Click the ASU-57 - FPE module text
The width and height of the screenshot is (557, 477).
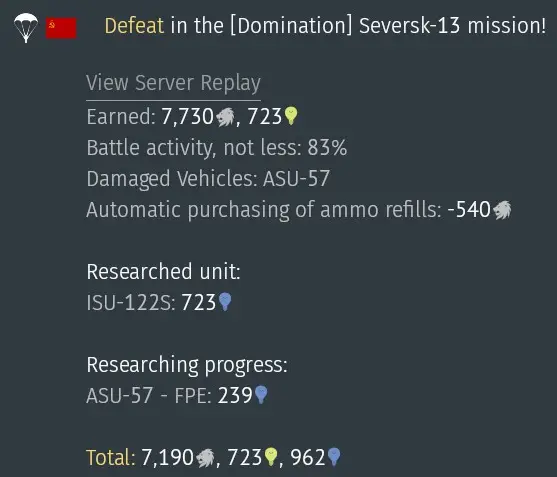[x=149, y=395]
